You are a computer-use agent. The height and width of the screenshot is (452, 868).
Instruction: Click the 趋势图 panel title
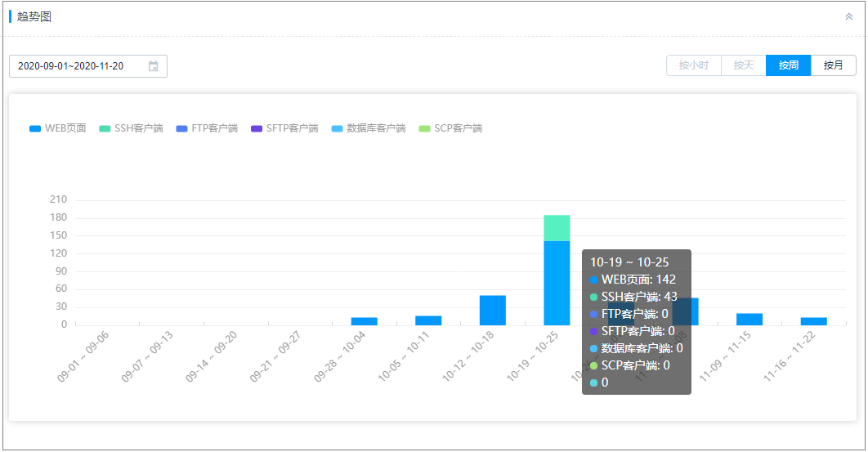(34, 16)
